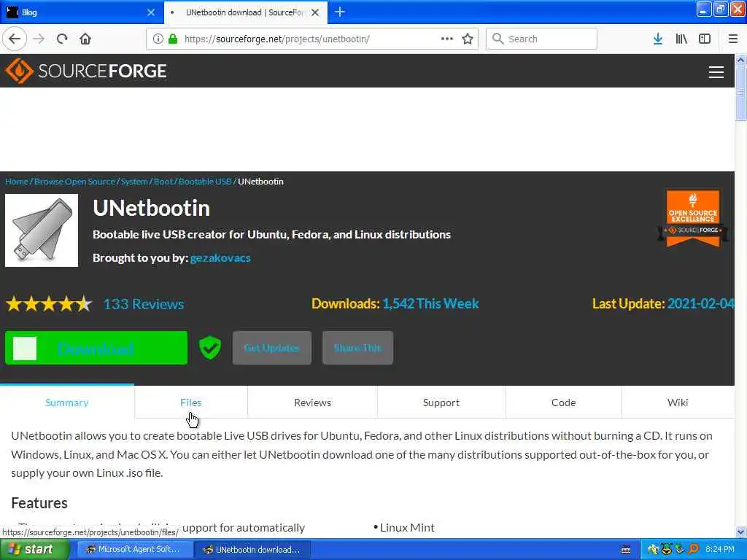Toggle the browser sidebar view

coord(705,39)
